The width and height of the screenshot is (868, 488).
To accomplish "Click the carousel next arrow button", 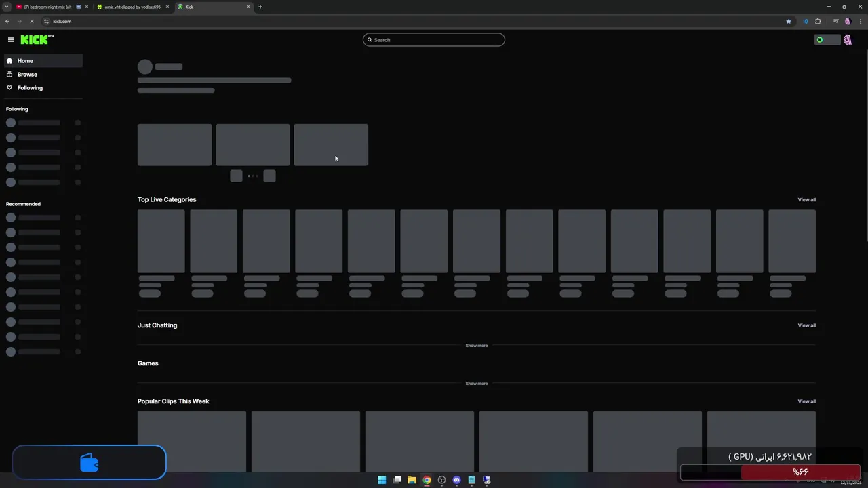I will click(269, 176).
